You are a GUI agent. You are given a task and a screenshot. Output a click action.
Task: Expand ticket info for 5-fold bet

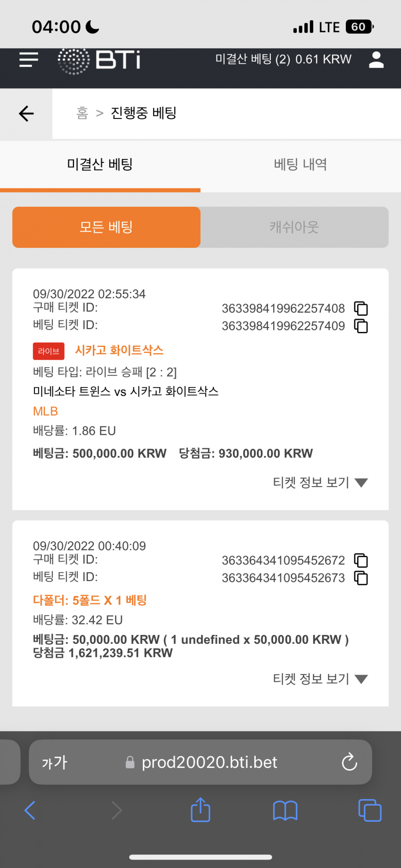pyautogui.click(x=320, y=679)
